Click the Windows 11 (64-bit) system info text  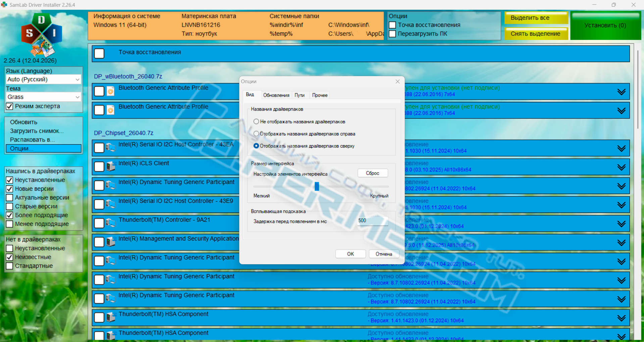coord(120,25)
